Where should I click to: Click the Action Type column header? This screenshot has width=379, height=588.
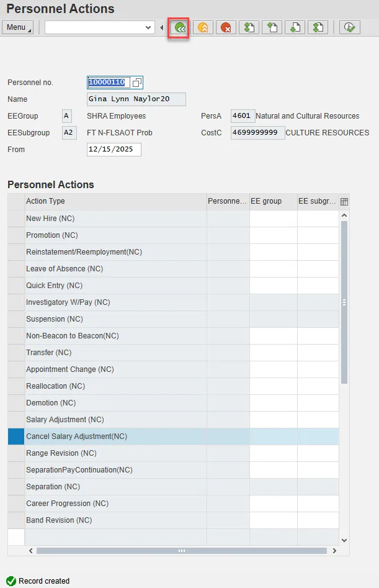click(115, 201)
